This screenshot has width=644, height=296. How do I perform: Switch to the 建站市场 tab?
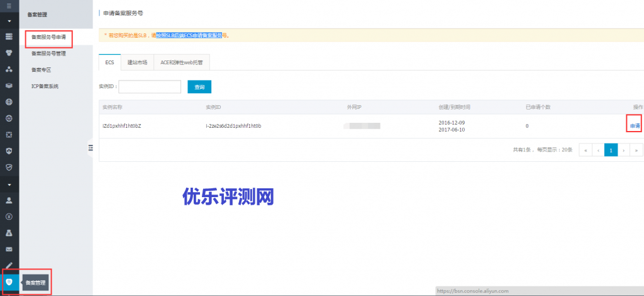(137, 62)
